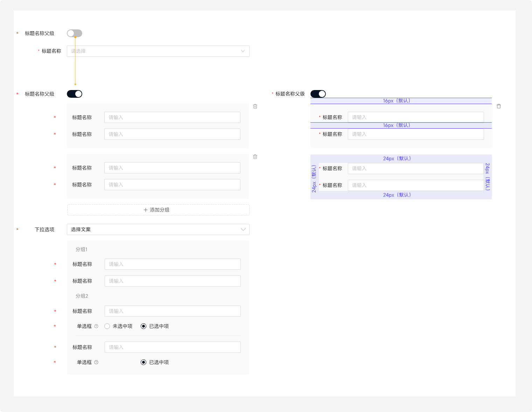Click first 请输入 field under 分组1

pyautogui.click(x=173, y=264)
